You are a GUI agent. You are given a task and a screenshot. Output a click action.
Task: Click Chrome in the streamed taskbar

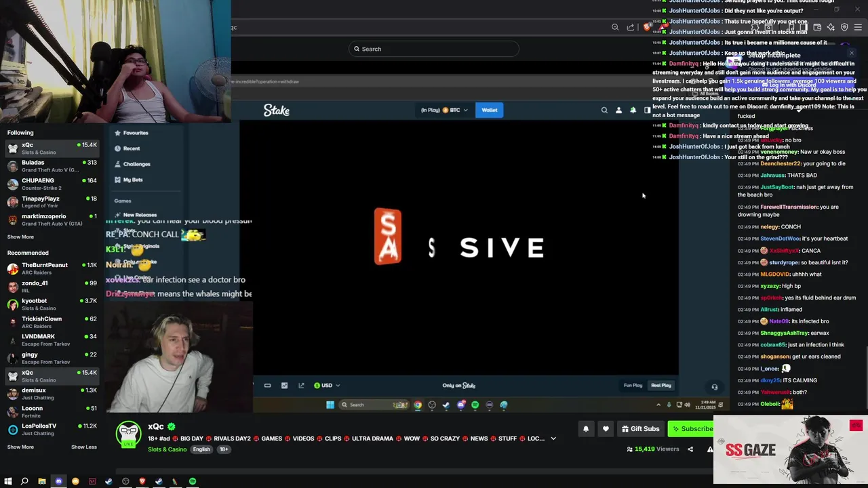tap(418, 405)
